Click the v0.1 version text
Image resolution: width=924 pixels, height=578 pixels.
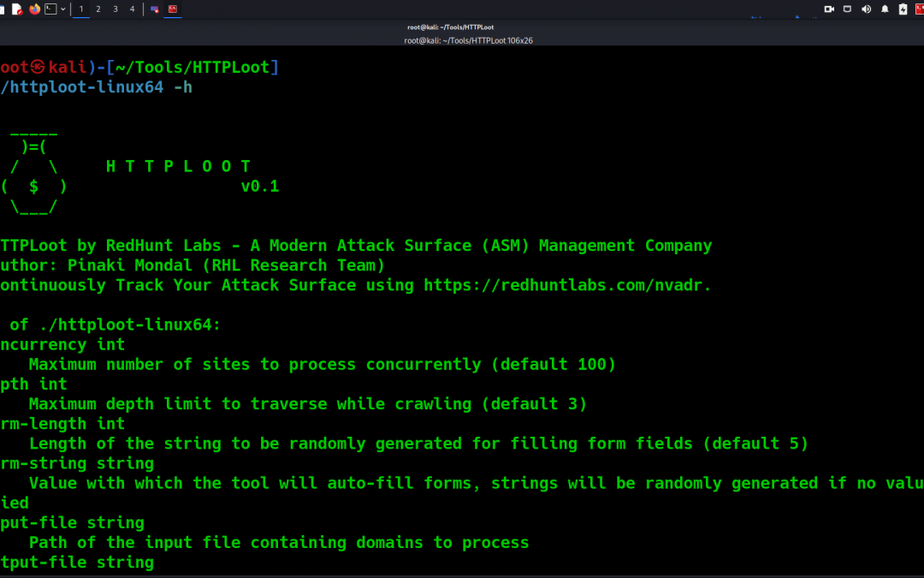260,187
